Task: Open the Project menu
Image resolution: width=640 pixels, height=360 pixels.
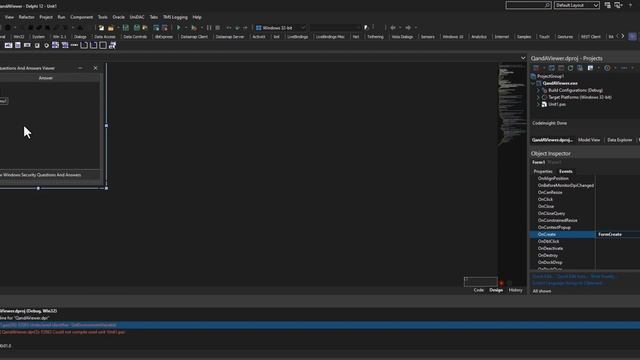Action: click(46, 17)
